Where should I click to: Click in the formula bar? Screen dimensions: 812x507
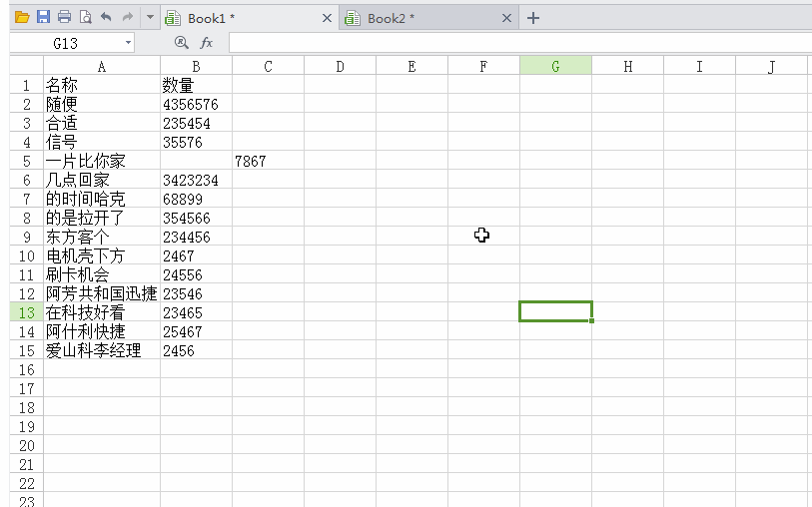520,43
